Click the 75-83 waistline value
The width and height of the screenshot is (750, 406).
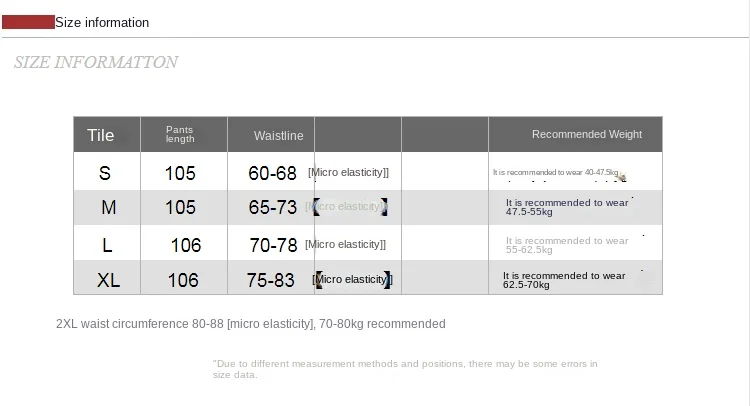click(270, 280)
